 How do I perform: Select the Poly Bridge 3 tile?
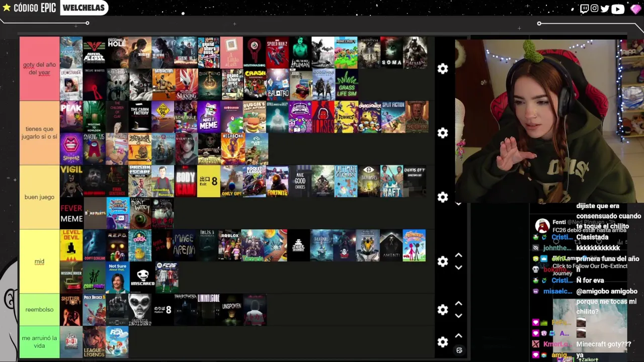94,310
